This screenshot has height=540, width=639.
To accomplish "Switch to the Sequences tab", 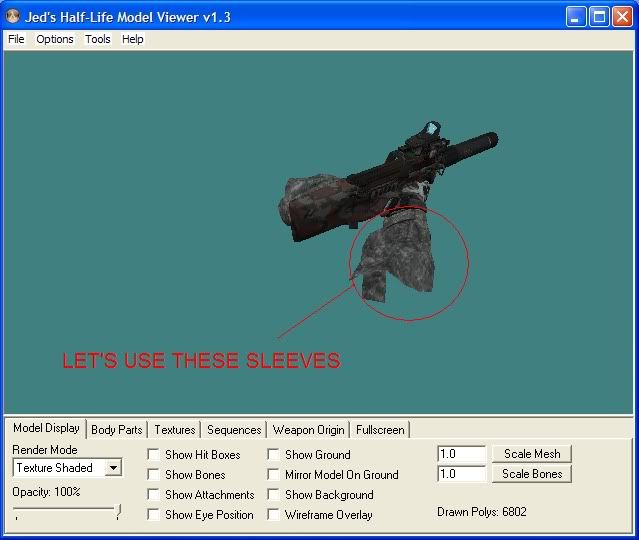I will tap(234, 430).
